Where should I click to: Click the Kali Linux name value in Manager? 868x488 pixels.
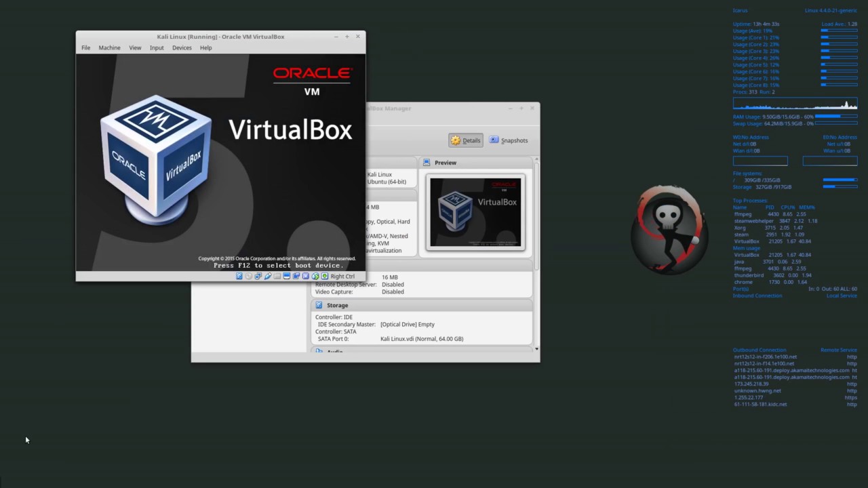click(380, 174)
